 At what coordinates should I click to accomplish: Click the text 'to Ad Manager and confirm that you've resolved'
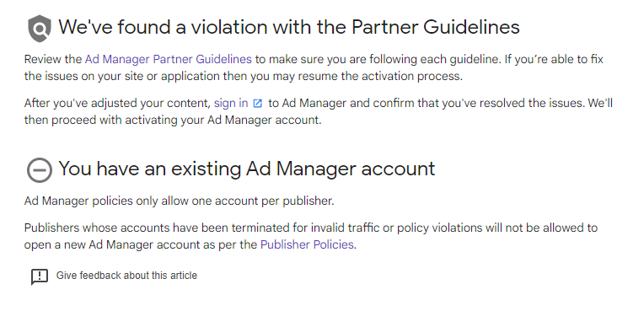[x=397, y=103]
